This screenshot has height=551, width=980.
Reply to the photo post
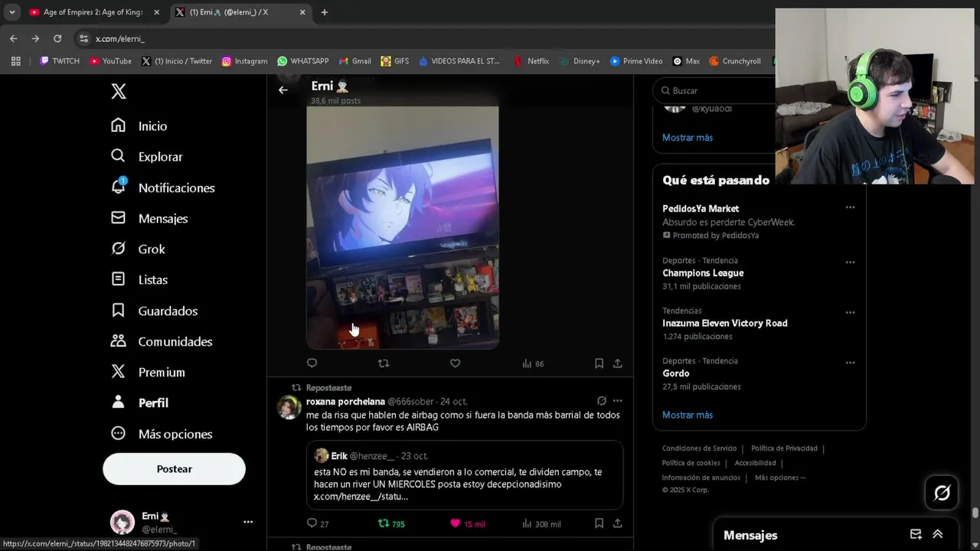tap(312, 364)
